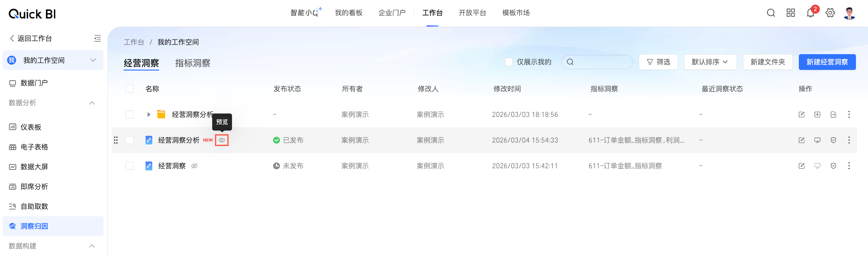Expand the 经营洞察分析 folder triangle
The width and height of the screenshot is (868, 258).
pyautogui.click(x=149, y=114)
